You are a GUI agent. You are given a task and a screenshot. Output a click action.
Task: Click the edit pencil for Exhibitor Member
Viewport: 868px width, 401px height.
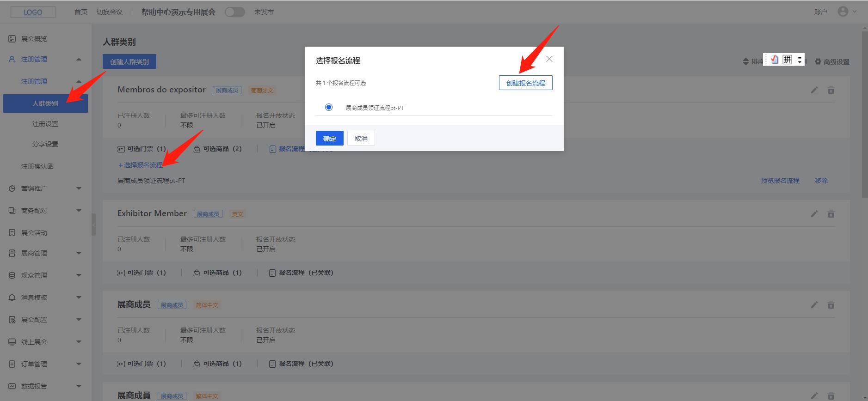pos(814,214)
